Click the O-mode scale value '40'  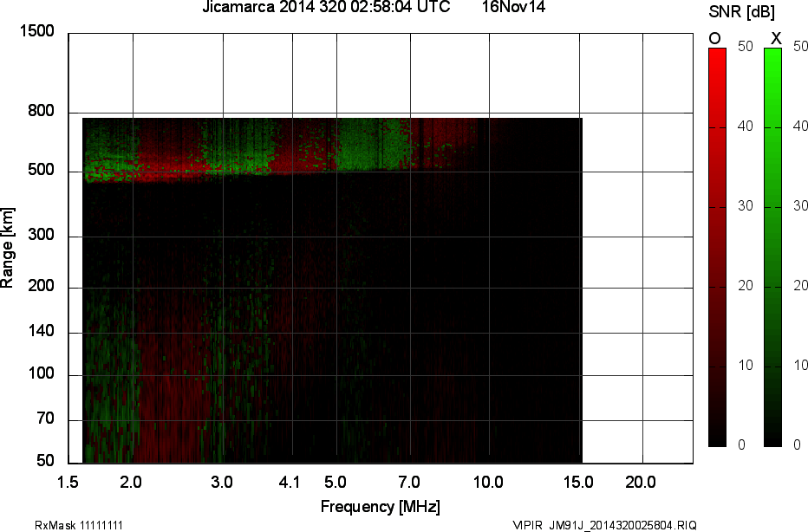745,127
